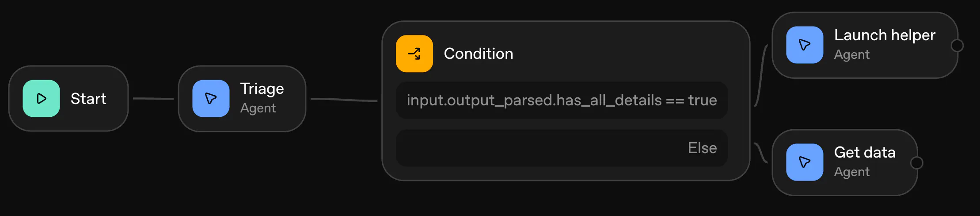Screen dimensions: 980x216
Task: Click the Get data output port circle
Action: (917, 163)
